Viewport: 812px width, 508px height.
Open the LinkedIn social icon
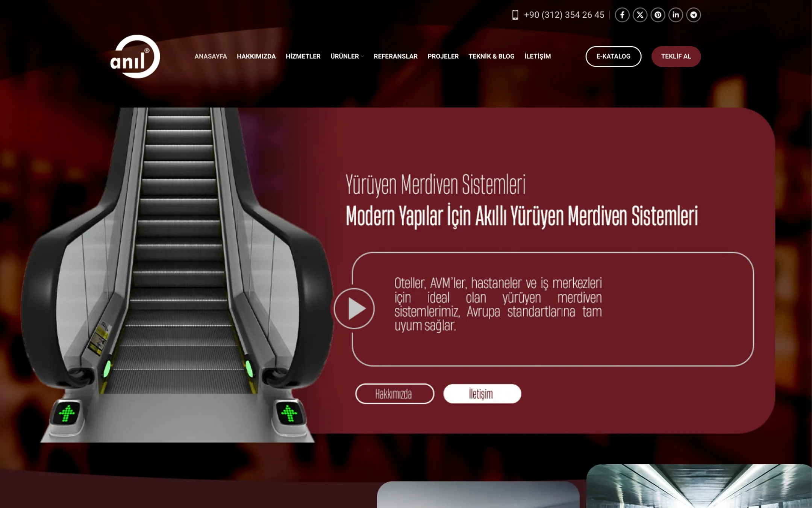pos(676,15)
